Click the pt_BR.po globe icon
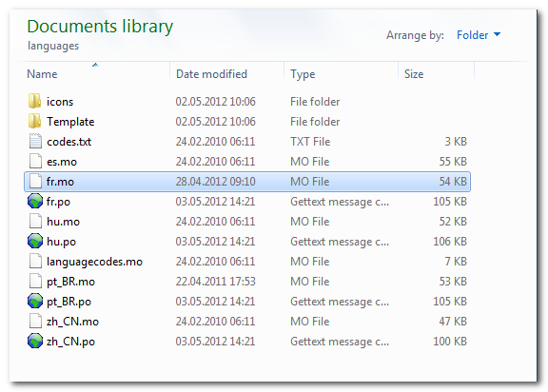The image size is (548, 392). coord(35,302)
